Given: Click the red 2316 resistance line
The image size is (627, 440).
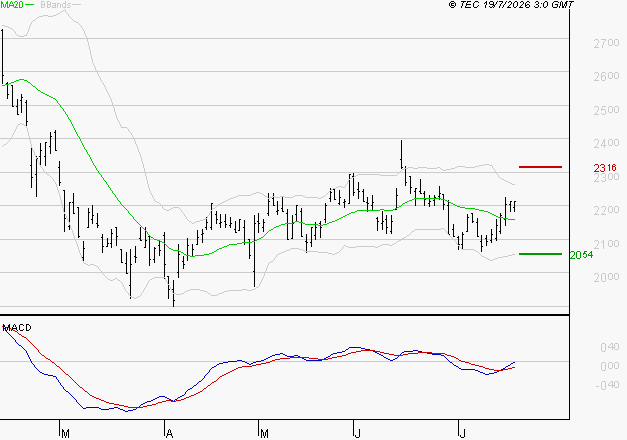Looking at the screenshot, I should click(x=540, y=167).
